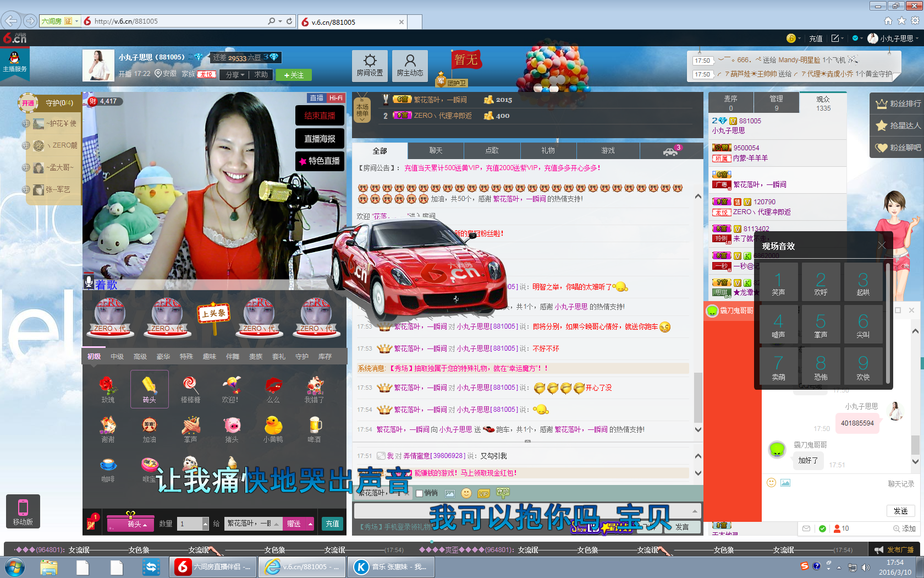Switch to the 聊天 chat tab
Image resolution: width=924 pixels, height=578 pixels.
(x=436, y=150)
